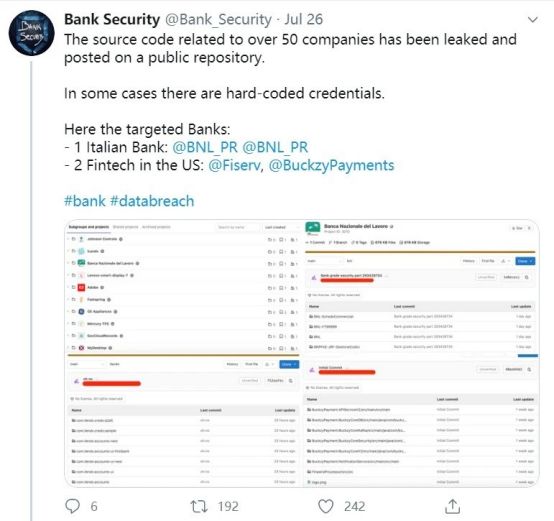Open the Jul 26 timestamp

click(x=304, y=19)
